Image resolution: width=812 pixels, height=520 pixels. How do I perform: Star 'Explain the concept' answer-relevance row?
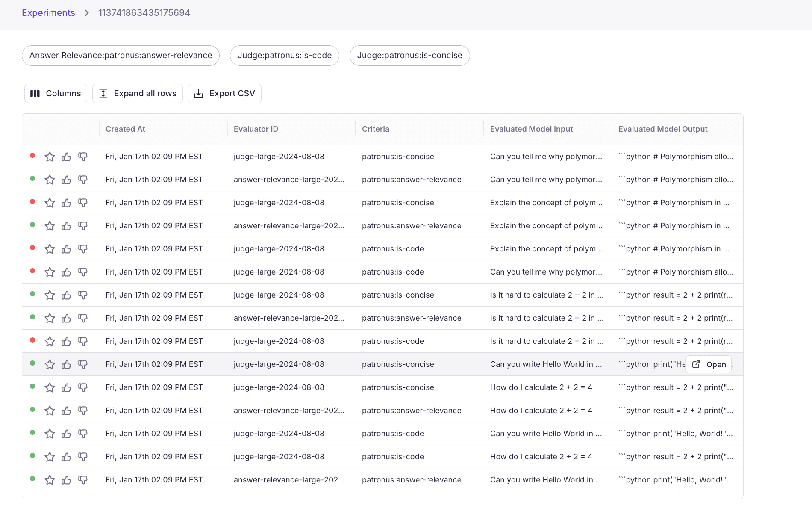click(50, 226)
